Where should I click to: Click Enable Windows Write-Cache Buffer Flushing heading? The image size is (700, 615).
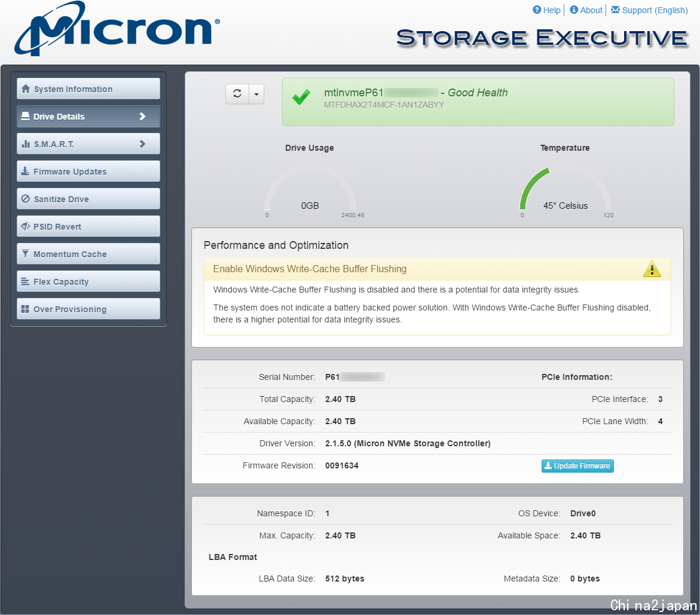click(x=310, y=269)
